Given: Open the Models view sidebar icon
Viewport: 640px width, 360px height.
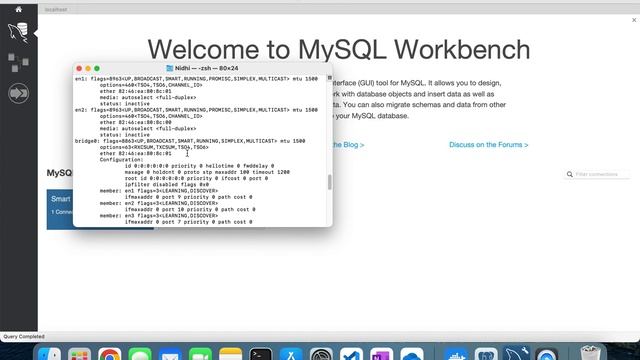Looking at the screenshot, I should click(x=18, y=62).
